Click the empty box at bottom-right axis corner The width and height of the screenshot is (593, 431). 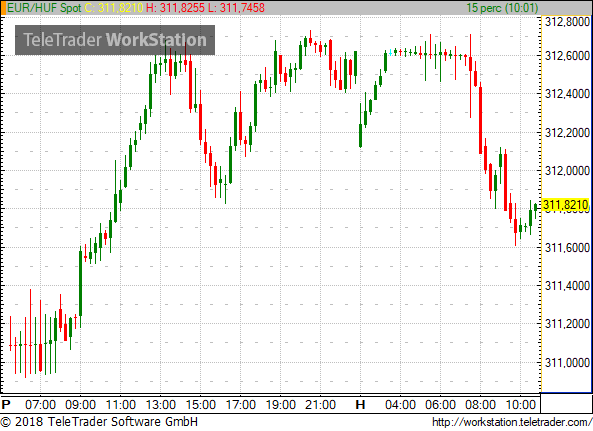click(x=566, y=403)
